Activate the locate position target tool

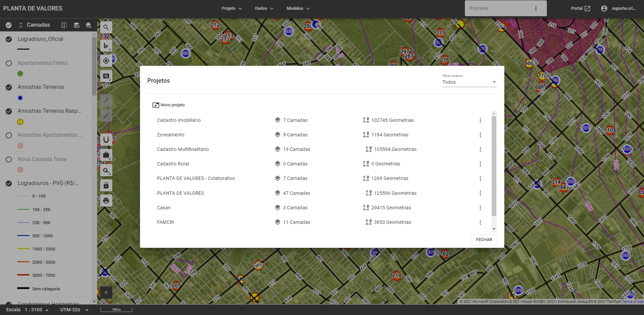[106, 61]
